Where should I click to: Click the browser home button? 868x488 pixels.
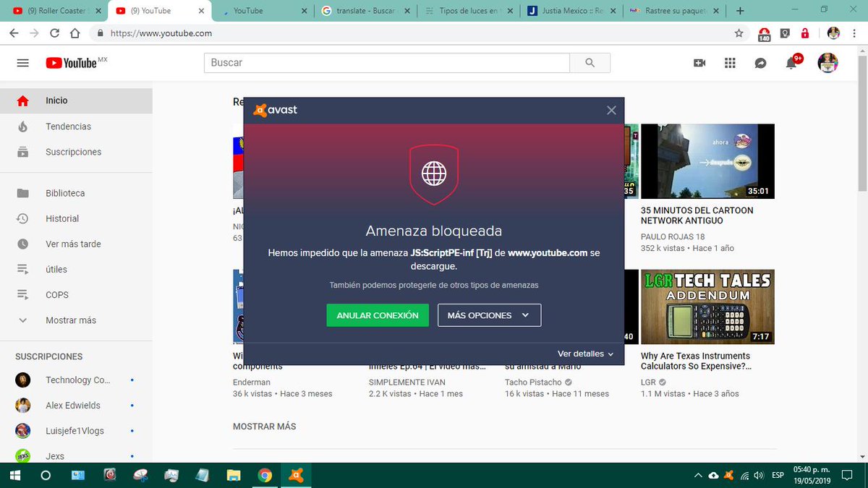[75, 33]
